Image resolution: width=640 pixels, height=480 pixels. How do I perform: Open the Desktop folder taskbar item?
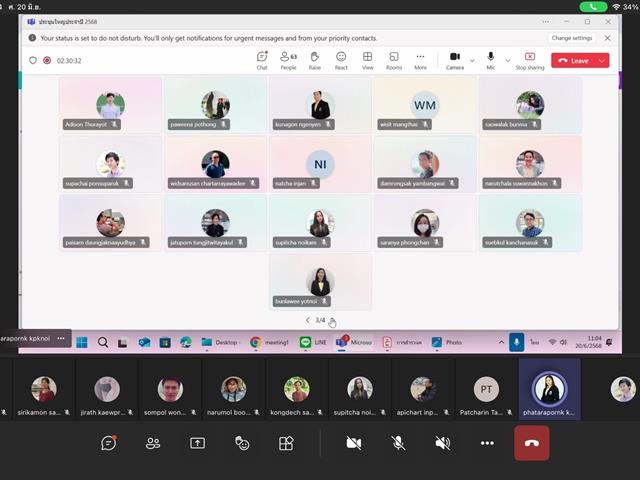coord(221,342)
